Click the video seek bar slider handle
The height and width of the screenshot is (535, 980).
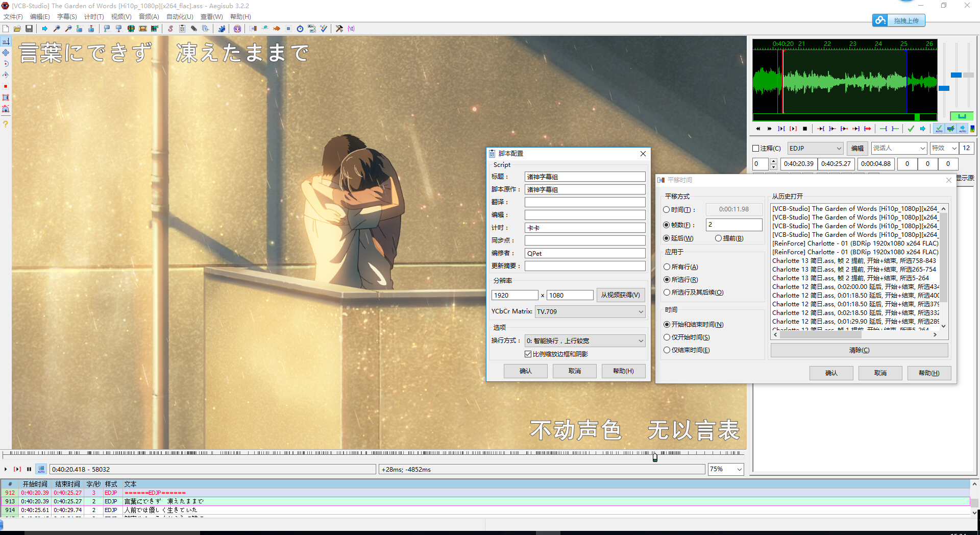(655, 457)
